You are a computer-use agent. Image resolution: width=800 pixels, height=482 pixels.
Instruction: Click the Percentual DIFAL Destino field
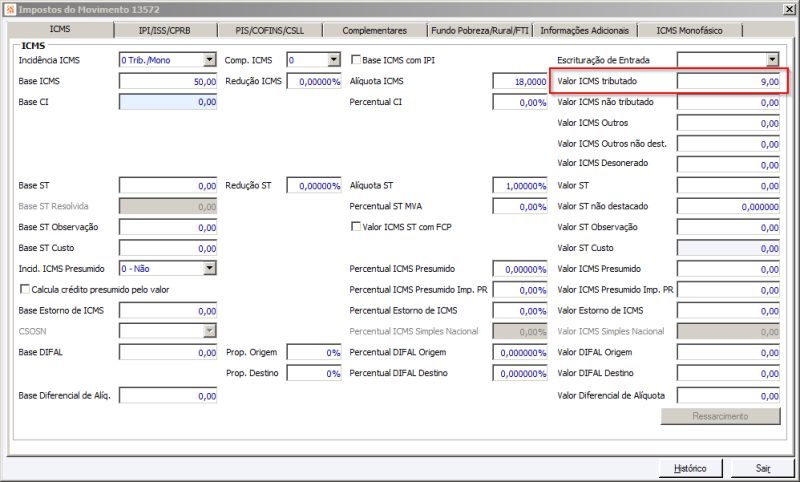pos(520,373)
